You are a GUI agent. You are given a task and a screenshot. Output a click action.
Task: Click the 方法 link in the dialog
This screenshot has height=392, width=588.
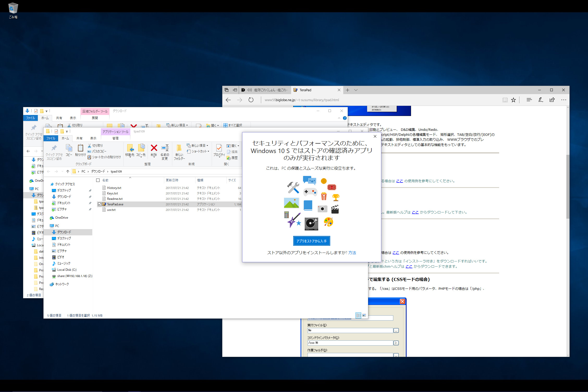[x=352, y=253]
